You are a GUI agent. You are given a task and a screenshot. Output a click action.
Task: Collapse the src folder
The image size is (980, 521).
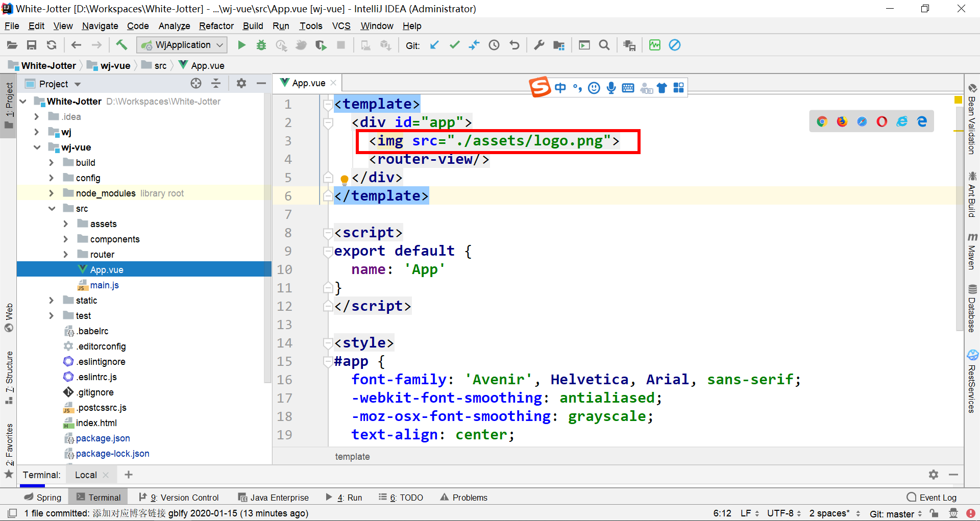(52, 209)
